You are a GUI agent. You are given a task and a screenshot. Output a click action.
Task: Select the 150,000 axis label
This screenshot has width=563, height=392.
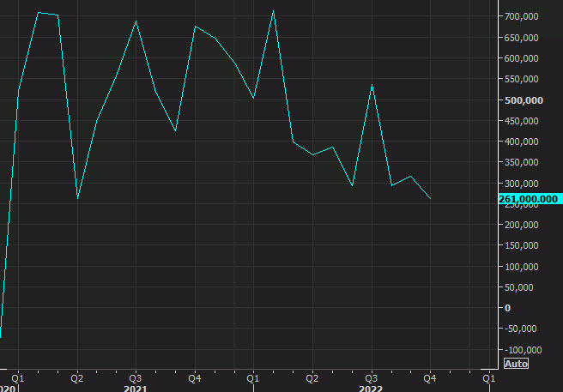coord(521,245)
